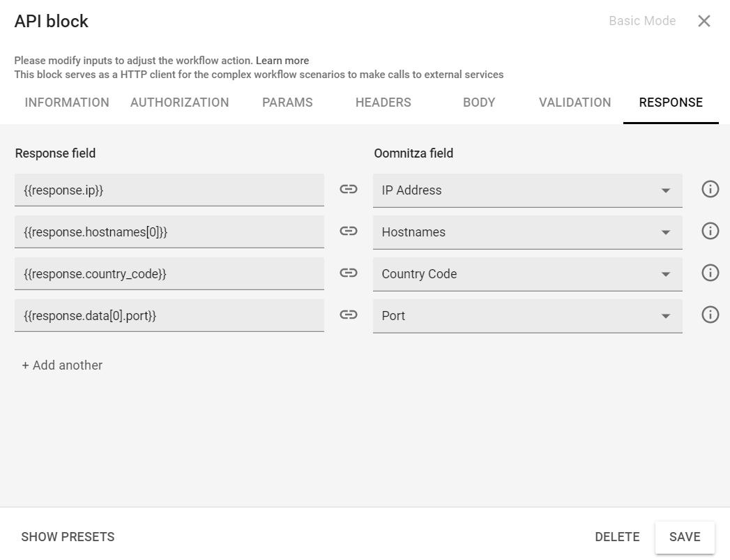Open the info tooltip for Port field
Viewport: 730px width, 560px height.
(x=710, y=315)
